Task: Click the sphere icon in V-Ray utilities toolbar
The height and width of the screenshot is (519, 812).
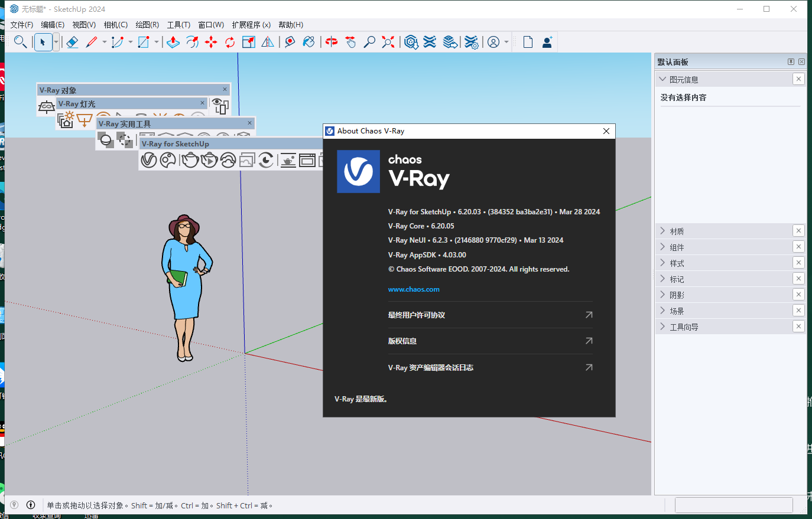Action: tap(106, 140)
